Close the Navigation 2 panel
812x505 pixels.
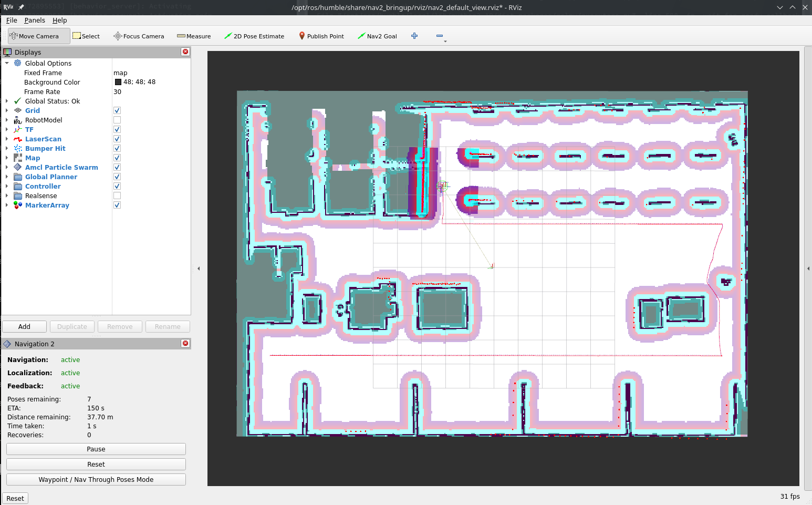[185, 343]
